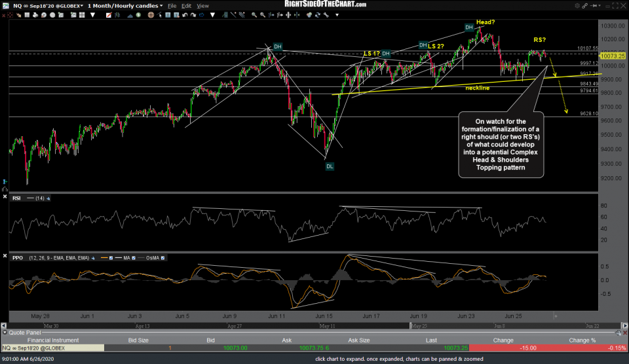Viewport: 629px width, 364px height.
Task: Open the 1 Month/Hourly candles period dropdown
Action: [x=125, y=6]
